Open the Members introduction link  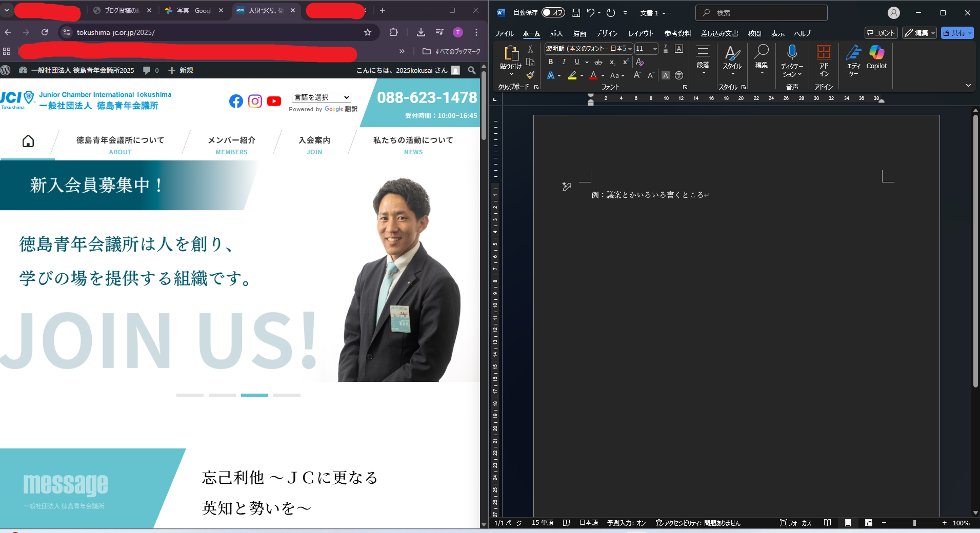(x=231, y=145)
